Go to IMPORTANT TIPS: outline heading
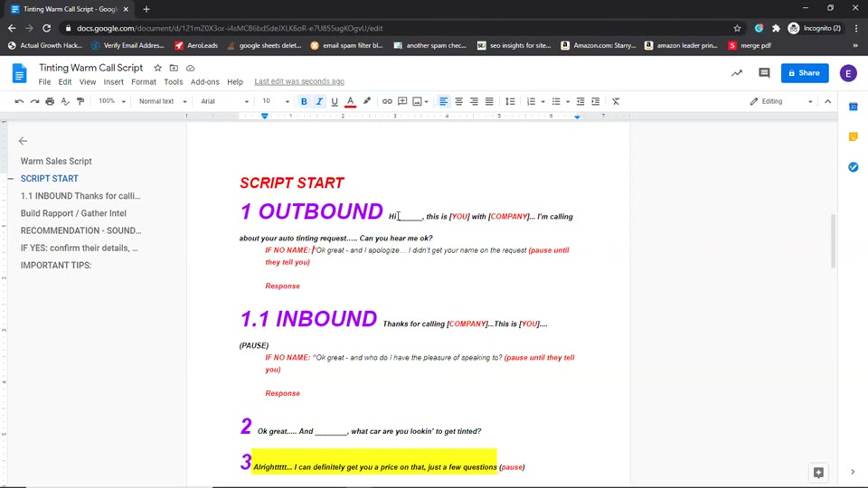The image size is (868, 488). pyautogui.click(x=56, y=265)
